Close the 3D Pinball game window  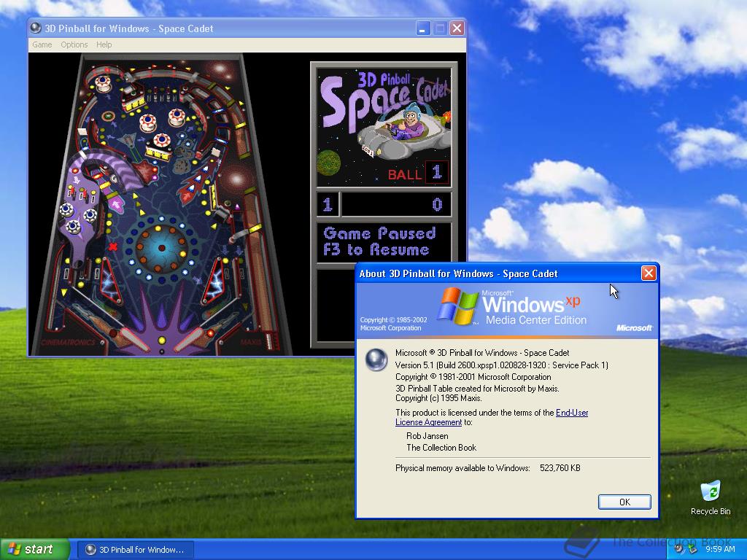(x=457, y=28)
